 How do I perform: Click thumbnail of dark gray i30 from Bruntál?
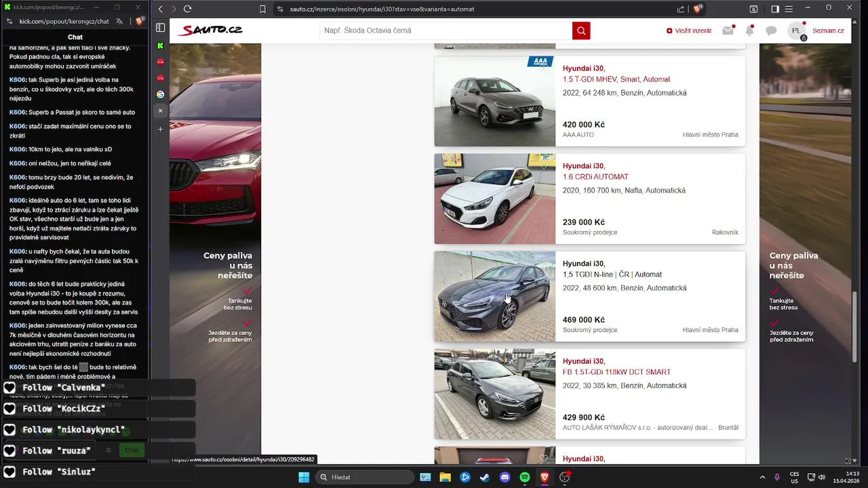[x=495, y=394]
